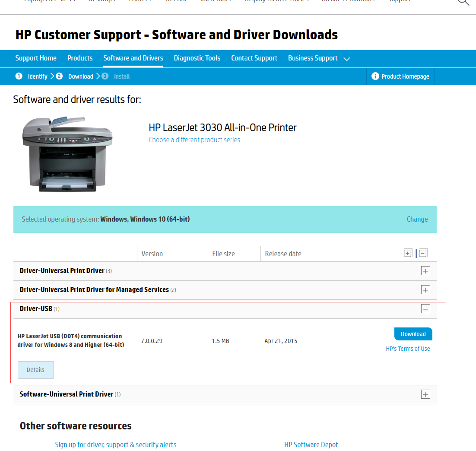Click Change to switch operating system
The image size is (476, 451).
(417, 219)
